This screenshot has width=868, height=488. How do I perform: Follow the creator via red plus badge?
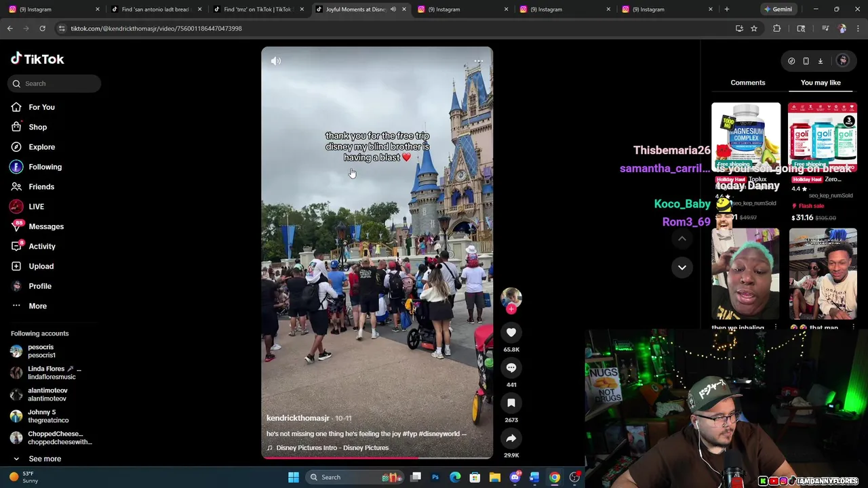tap(511, 309)
